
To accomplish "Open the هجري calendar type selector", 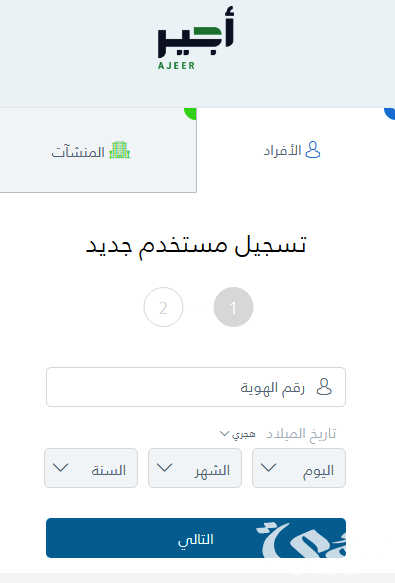I will [238, 434].
